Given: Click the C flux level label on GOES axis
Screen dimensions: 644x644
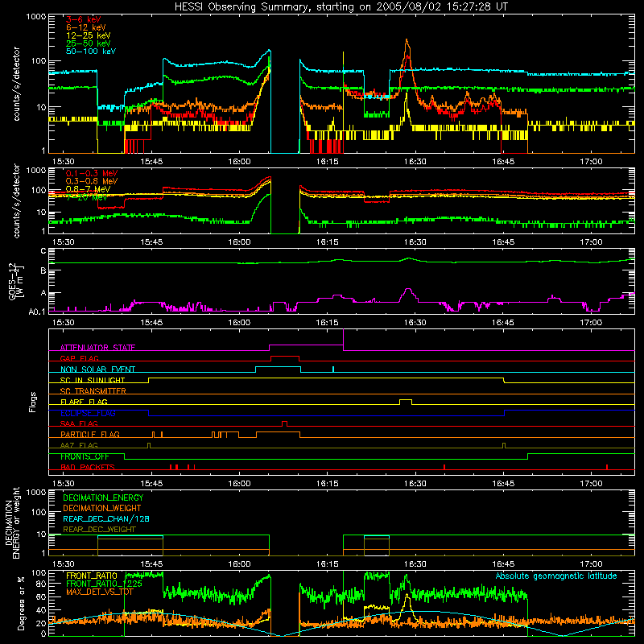Looking at the screenshot, I should click(43, 251).
